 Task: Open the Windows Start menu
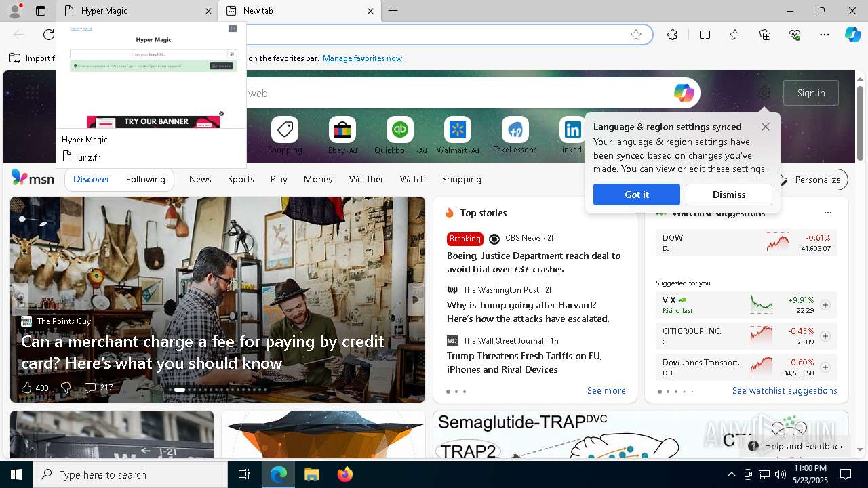point(16,474)
